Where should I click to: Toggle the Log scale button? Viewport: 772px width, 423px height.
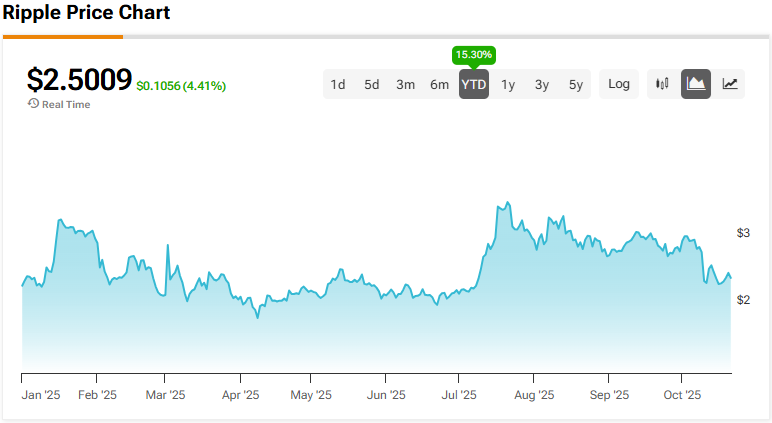[x=619, y=84]
